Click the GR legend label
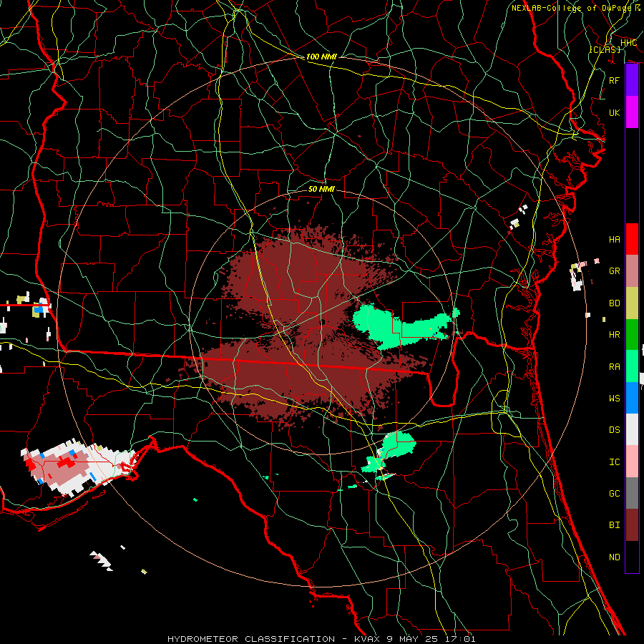The image size is (644, 644). point(615,271)
